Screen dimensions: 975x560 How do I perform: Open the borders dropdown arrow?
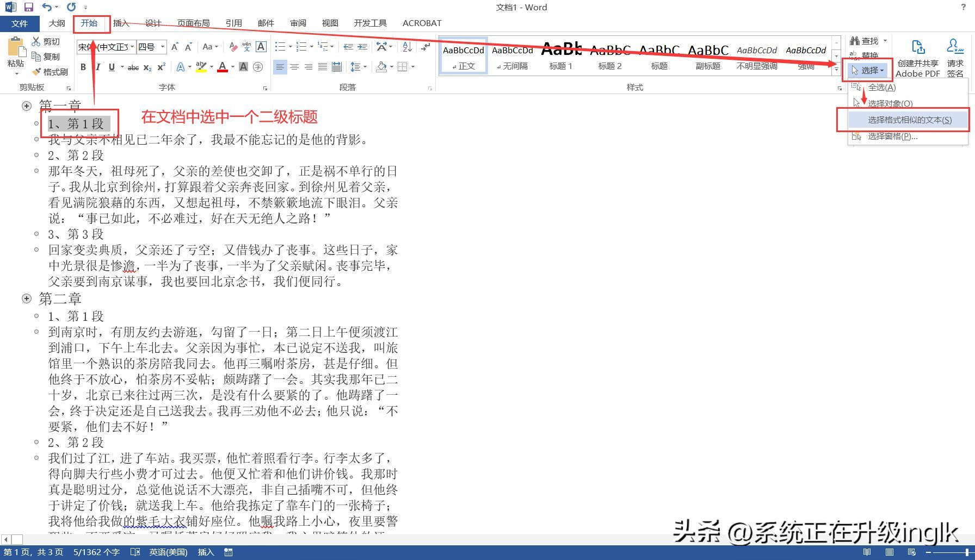pos(413,67)
